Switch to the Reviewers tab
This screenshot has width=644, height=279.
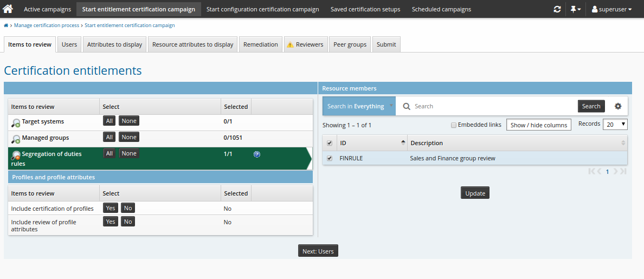(305, 44)
